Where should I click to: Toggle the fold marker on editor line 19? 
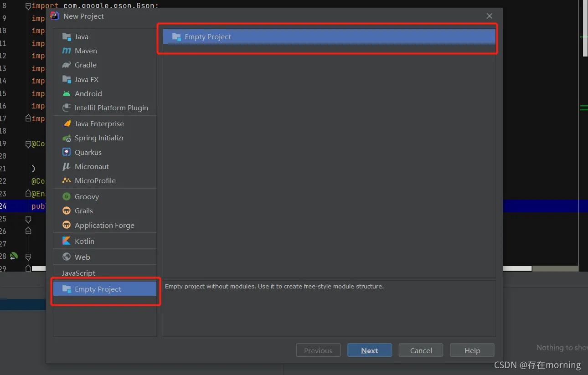pos(28,144)
